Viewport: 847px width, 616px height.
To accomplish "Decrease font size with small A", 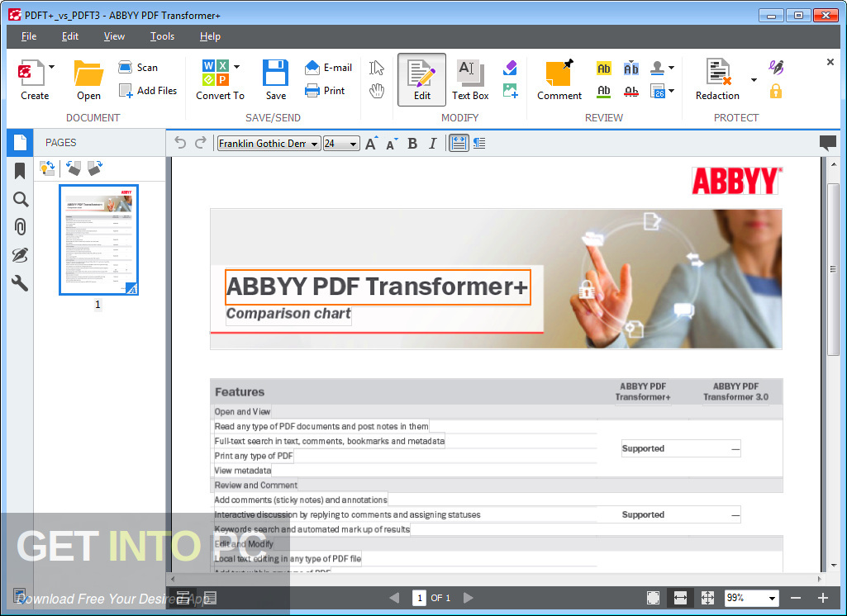I will (x=392, y=144).
